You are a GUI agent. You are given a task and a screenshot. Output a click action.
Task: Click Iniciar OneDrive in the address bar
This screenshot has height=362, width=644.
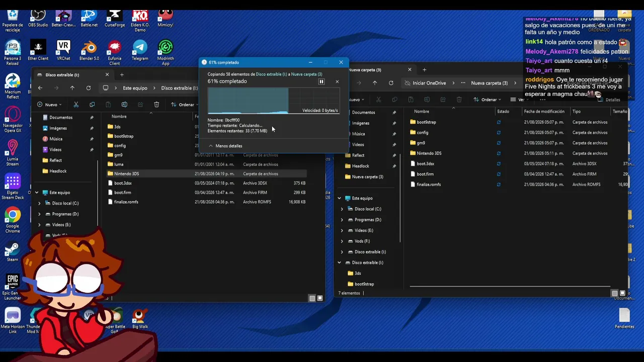429,83
